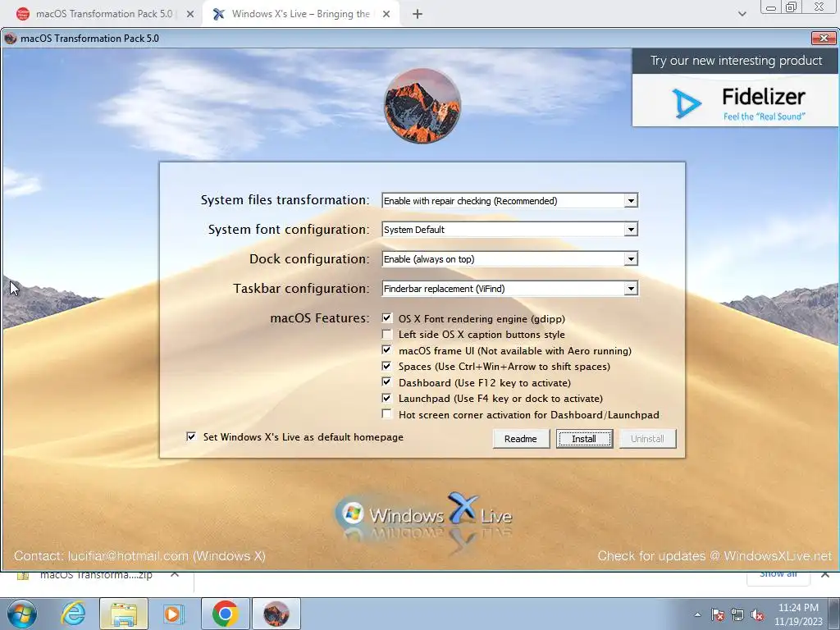Uncheck Set Windows X's Live as homepage
Viewport: 840px width, 630px height.
(x=191, y=436)
